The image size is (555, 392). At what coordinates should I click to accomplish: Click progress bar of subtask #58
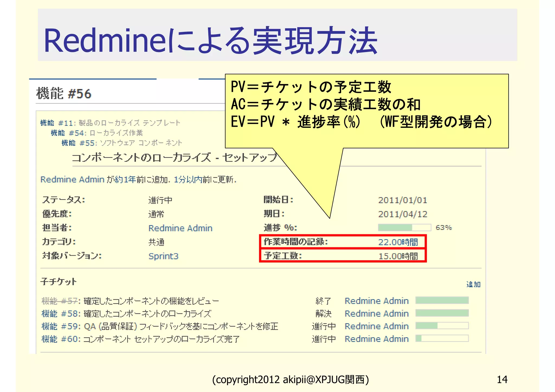(x=442, y=313)
